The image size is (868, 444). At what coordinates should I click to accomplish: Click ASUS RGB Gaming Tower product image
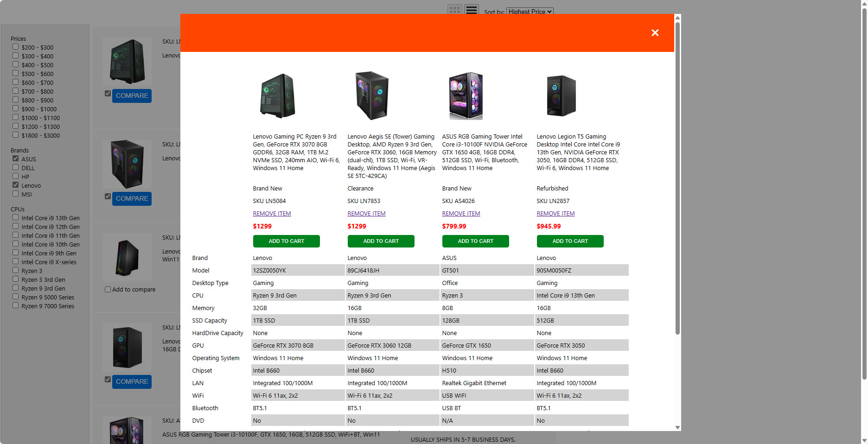pos(466,96)
